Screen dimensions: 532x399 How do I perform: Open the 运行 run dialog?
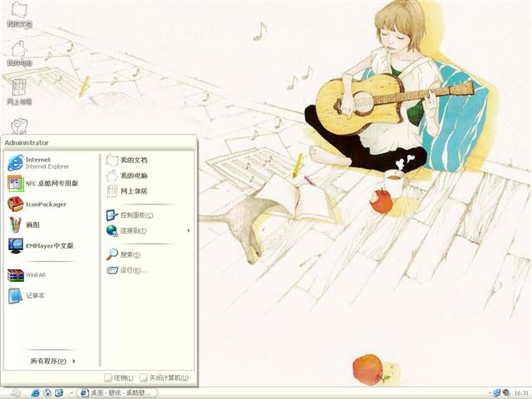point(148,270)
